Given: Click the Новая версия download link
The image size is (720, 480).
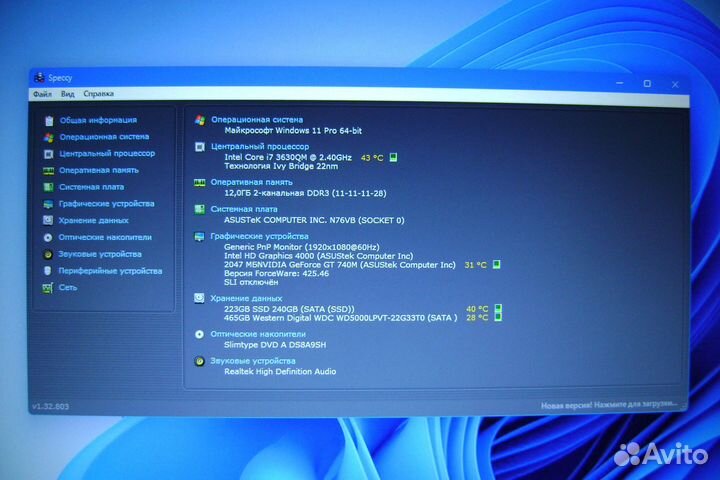Looking at the screenshot, I should [611, 406].
